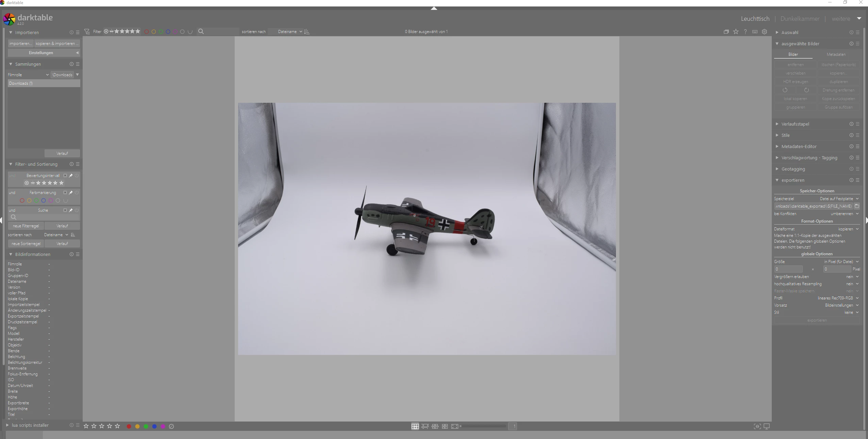Select the file manager grid layout icon

[415, 426]
